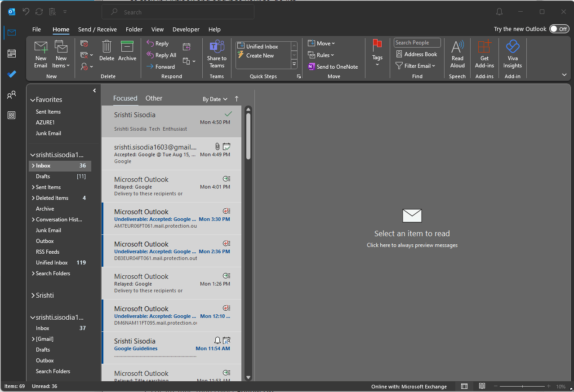Open the File menu
Screen dimensions: 574x392
pyautogui.click(x=36, y=29)
